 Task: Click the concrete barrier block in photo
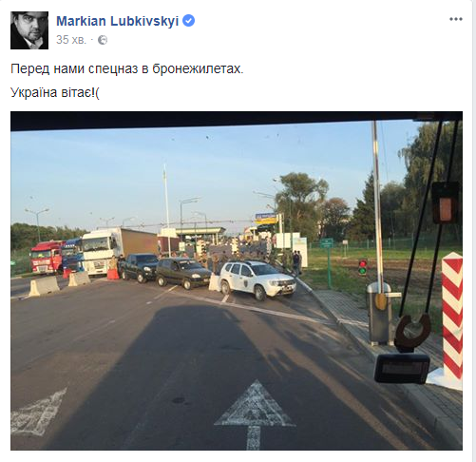pos(44,286)
